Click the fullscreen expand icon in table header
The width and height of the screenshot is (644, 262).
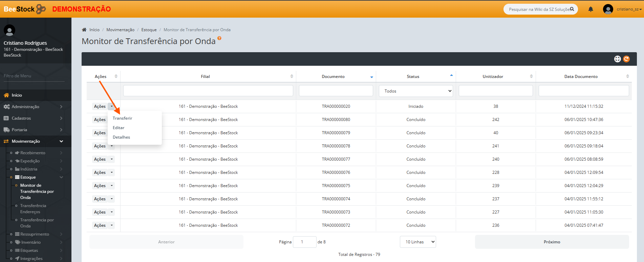point(617,59)
